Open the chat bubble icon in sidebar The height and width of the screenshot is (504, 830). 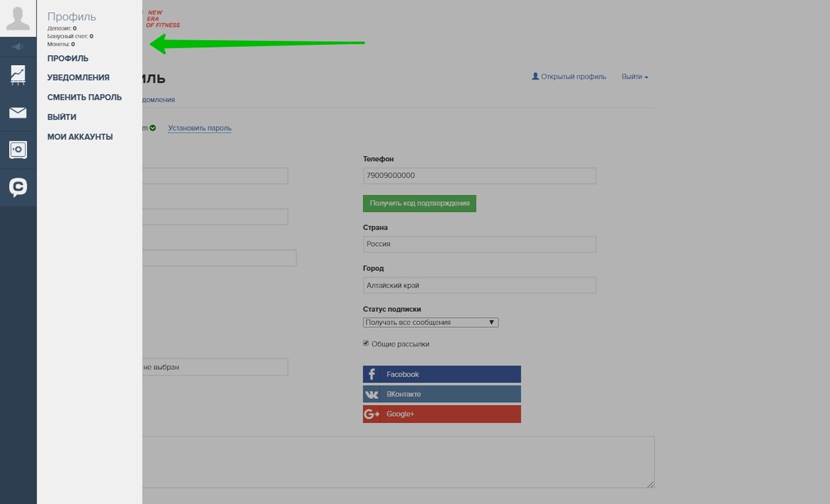coord(18,187)
